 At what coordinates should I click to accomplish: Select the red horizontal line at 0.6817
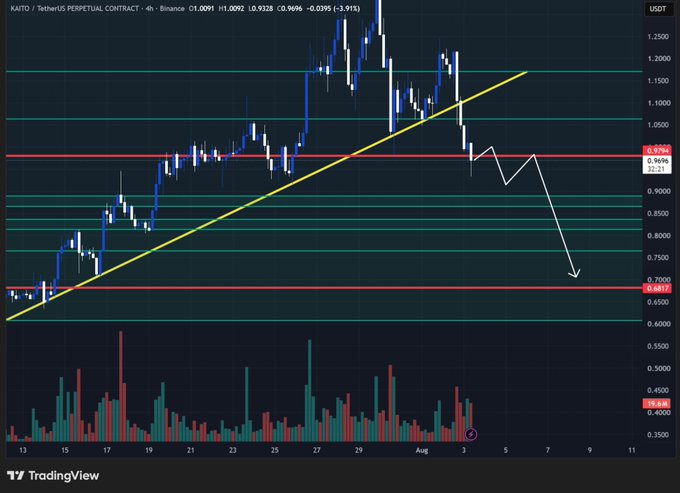(324, 288)
